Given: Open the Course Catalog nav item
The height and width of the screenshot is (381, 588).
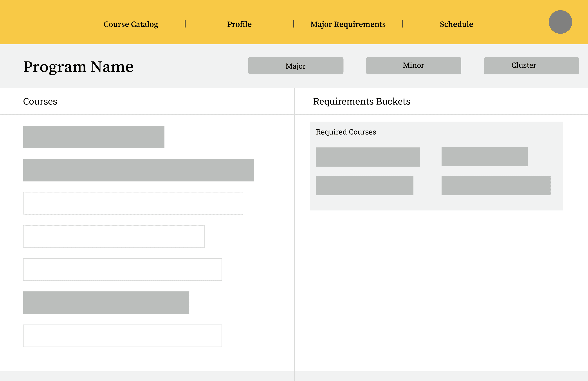Looking at the screenshot, I should 131,24.
